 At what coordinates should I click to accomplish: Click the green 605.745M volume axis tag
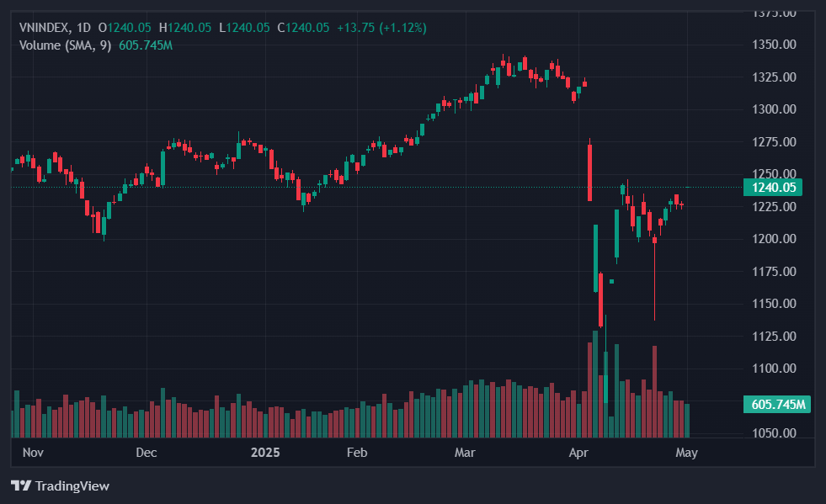(777, 405)
